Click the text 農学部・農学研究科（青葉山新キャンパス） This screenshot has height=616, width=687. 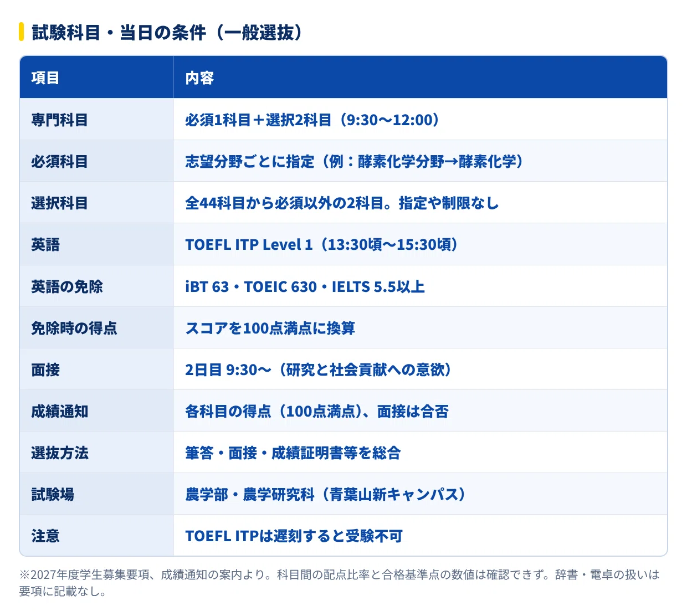tap(326, 494)
